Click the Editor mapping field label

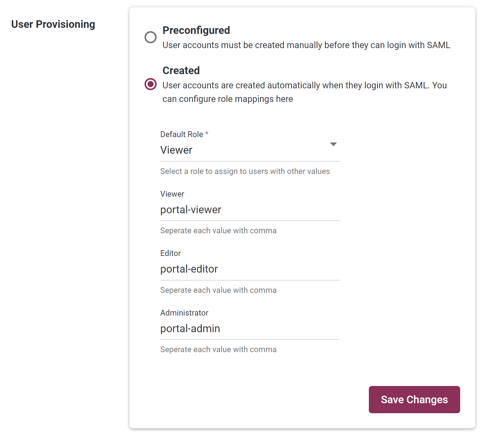point(171,253)
